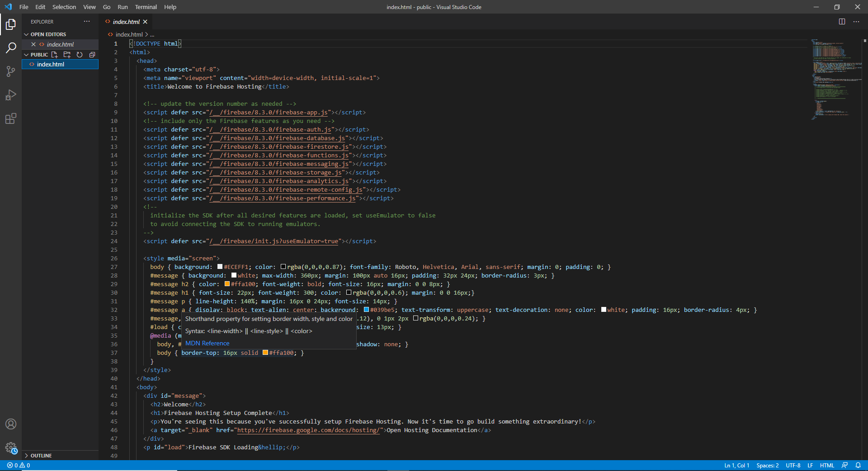Open errors and warnings problems indicator
Image resolution: width=868 pixels, height=471 pixels.
19,465
